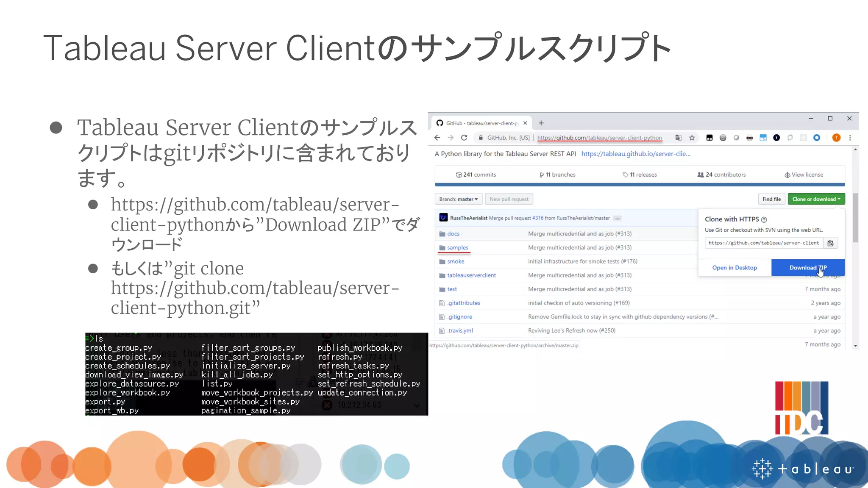Click the Clone with HTTPS help icon
Image resolution: width=868 pixels, height=488 pixels.
point(764,219)
